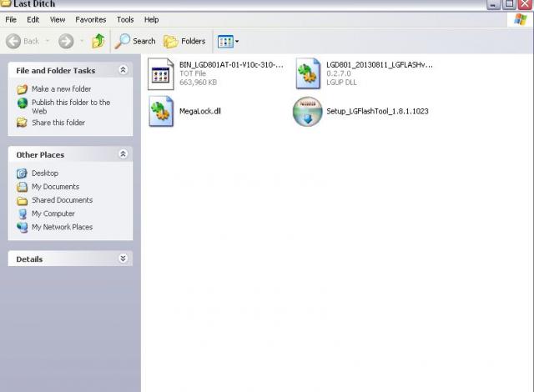
Task: Select the MegaLock.dll file icon
Action: [x=159, y=111]
